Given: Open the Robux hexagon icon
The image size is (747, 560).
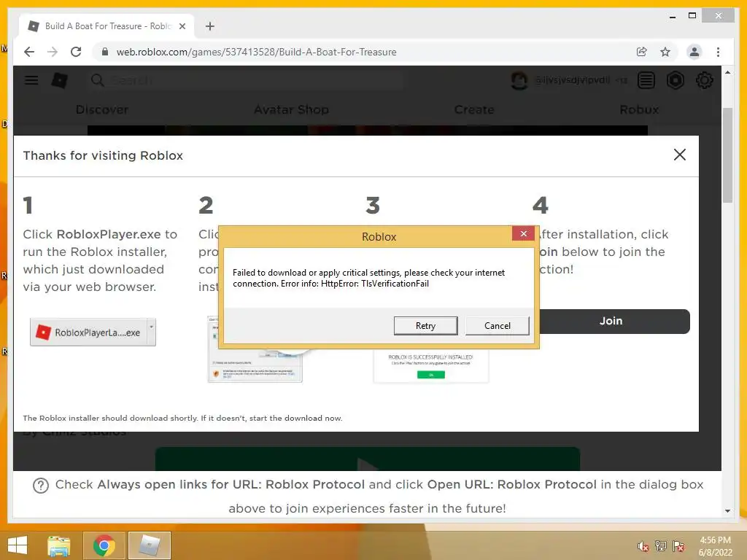Looking at the screenshot, I should click(675, 80).
